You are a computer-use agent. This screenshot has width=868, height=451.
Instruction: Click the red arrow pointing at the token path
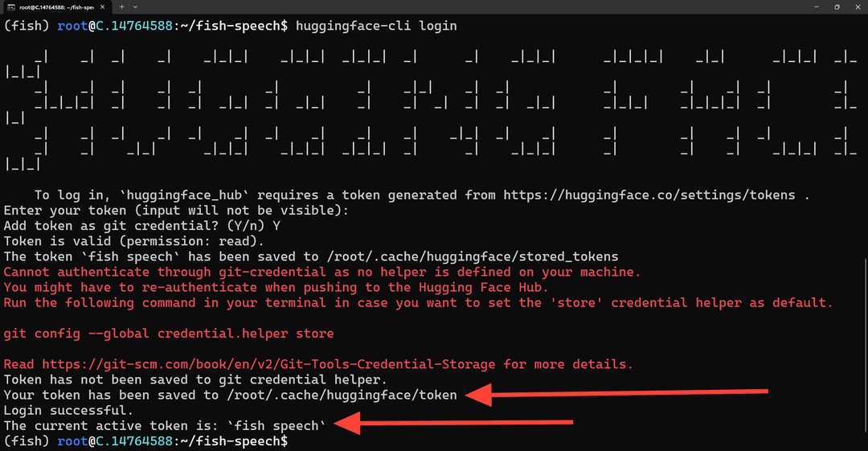pyautogui.click(x=616, y=394)
